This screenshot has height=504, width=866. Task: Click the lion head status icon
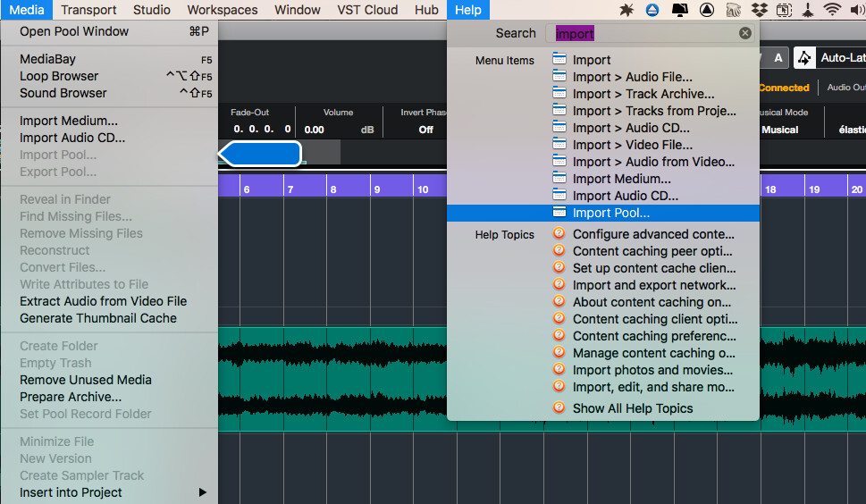[734, 10]
